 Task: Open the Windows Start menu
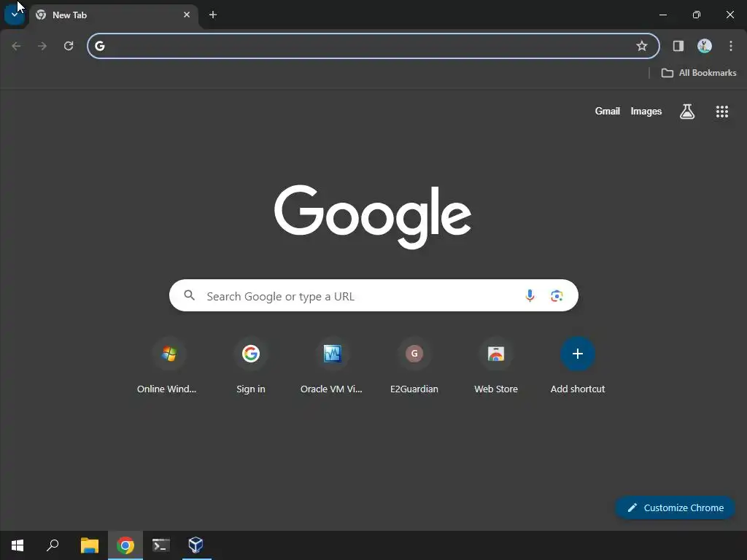18,545
